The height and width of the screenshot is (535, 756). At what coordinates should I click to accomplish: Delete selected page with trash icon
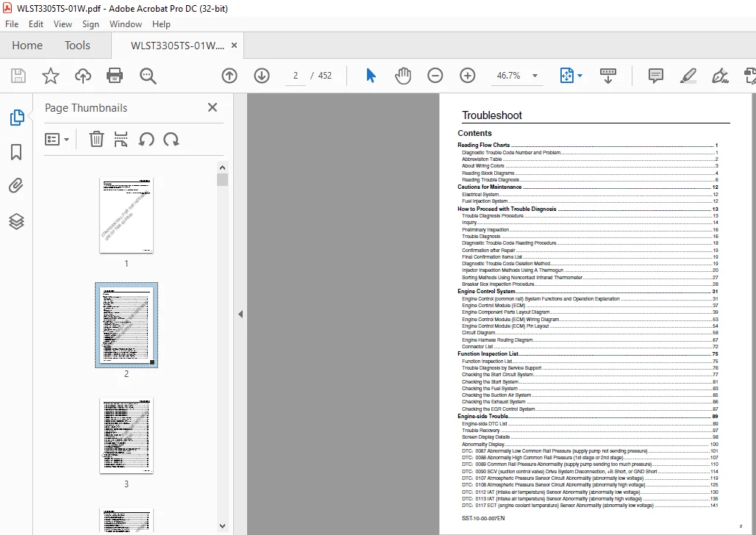coord(96,140)
